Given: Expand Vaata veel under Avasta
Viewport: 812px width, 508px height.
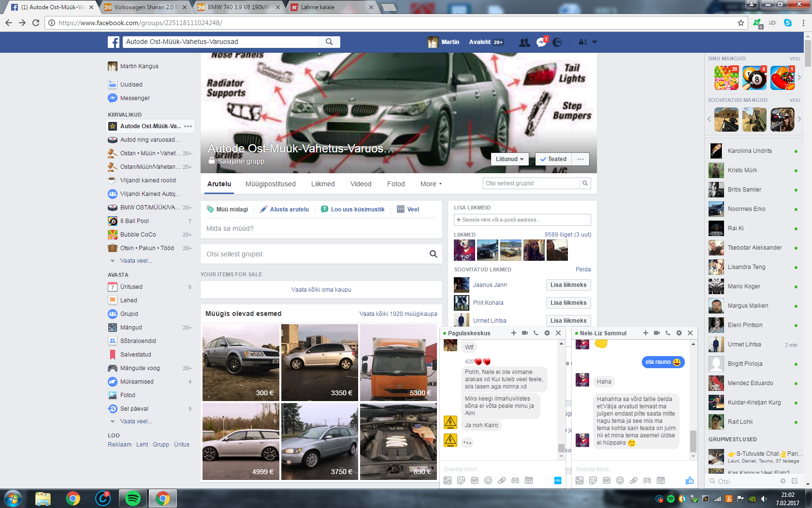Looking at the screenshot, I should 136,421.
